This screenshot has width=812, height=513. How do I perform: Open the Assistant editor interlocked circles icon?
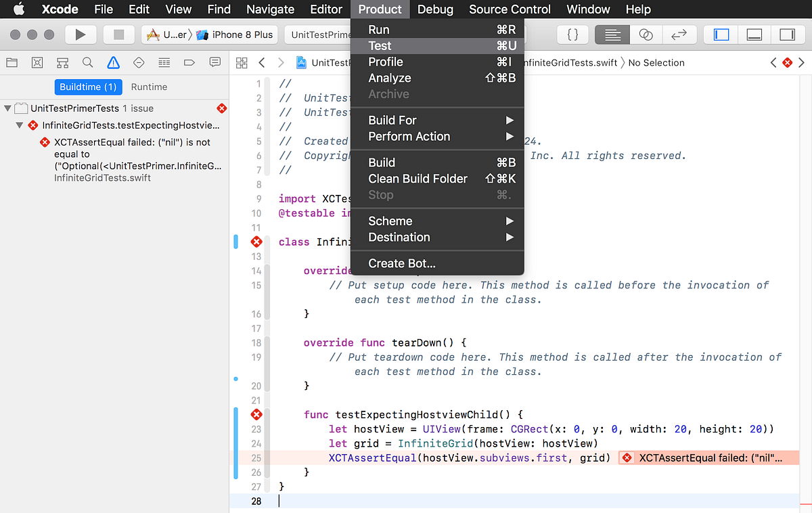[x=646, y=35]
